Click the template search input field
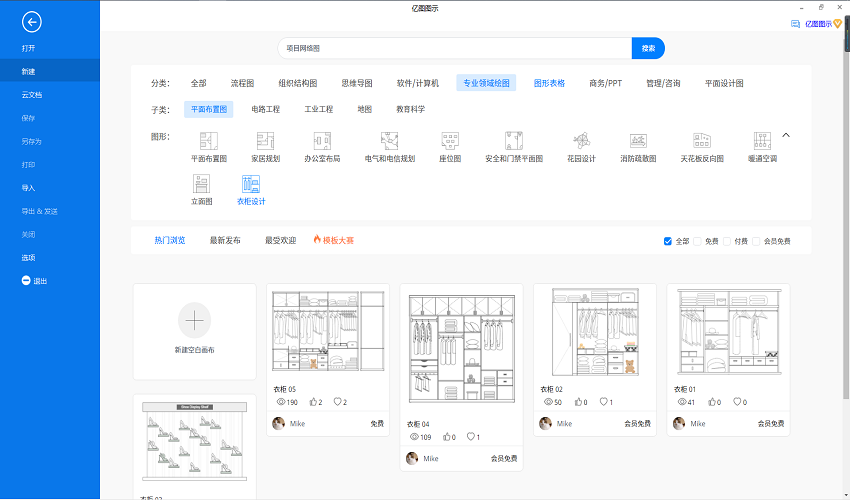 455,48
